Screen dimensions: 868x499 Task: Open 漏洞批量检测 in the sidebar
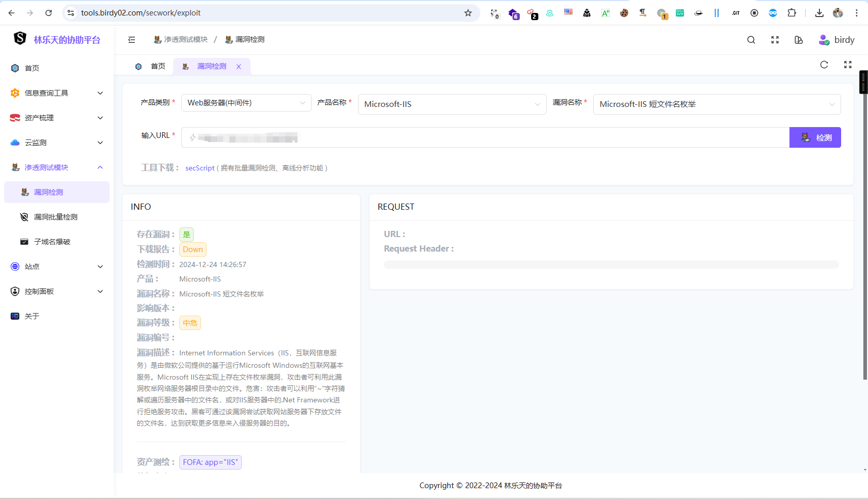(x=55, y=217)
